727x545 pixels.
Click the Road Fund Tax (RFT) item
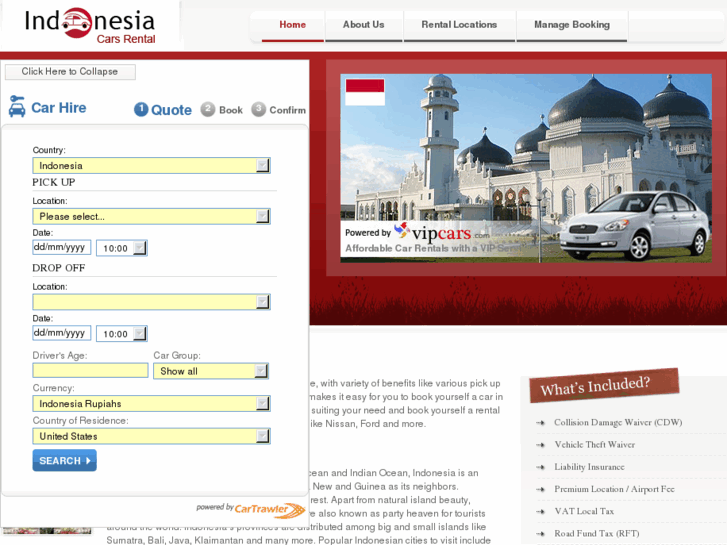(597, 534)
